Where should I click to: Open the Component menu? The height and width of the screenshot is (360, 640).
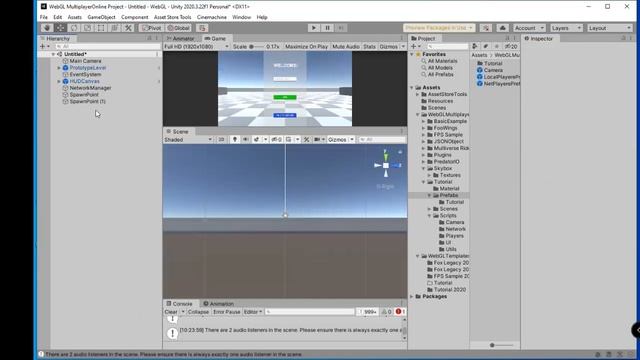click(x=134, y=17)
